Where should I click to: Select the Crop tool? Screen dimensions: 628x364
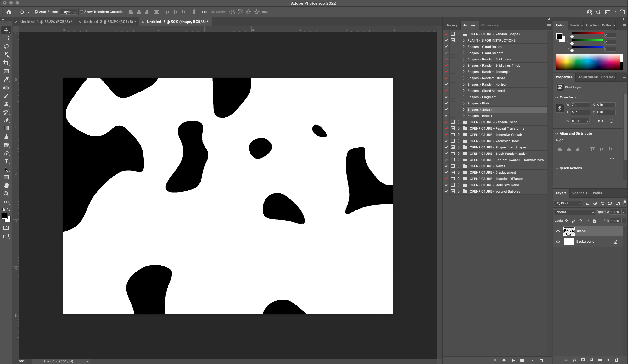6,63
